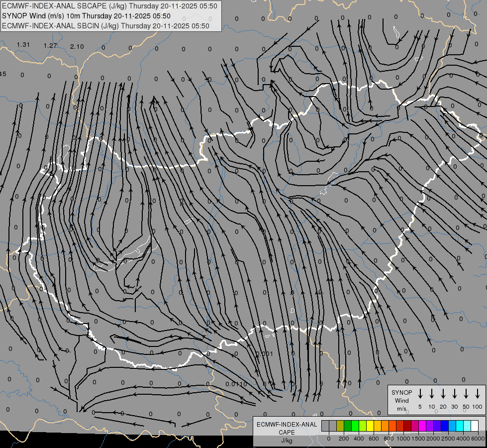Click the SBCAPE title line
The height and width of the screenshot is (448, 487).
pyautogui.click(x=109, y=6)
